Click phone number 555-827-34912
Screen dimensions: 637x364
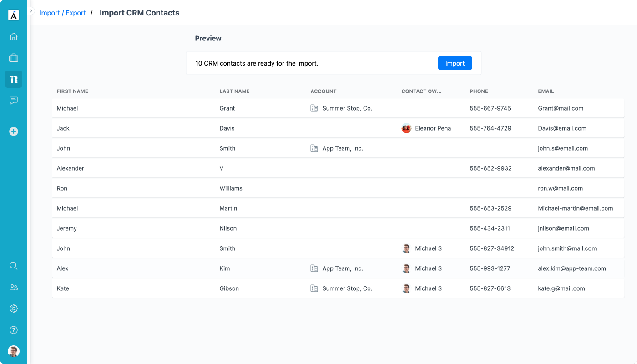(492, 248)
